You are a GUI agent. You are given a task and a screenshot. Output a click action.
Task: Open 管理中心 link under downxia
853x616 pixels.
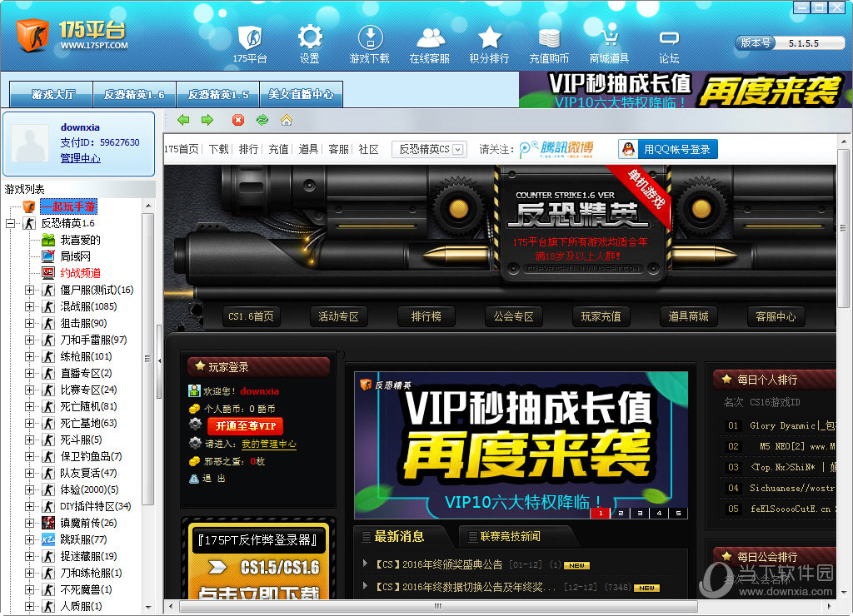coord(80,158)
